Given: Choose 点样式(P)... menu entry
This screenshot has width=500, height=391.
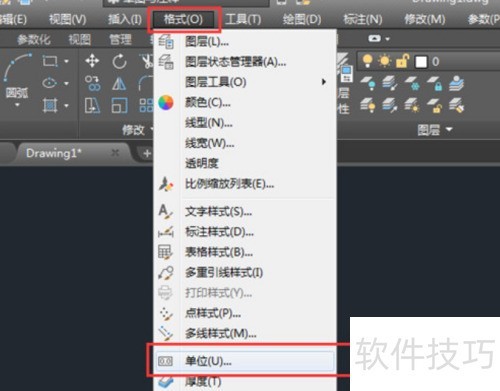Looking at the screenshot, I should (x=245, y=313).
